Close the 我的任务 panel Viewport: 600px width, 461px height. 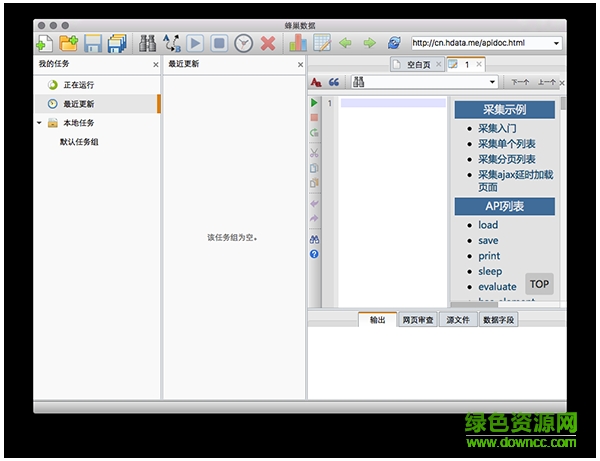(x=156, y=65)
